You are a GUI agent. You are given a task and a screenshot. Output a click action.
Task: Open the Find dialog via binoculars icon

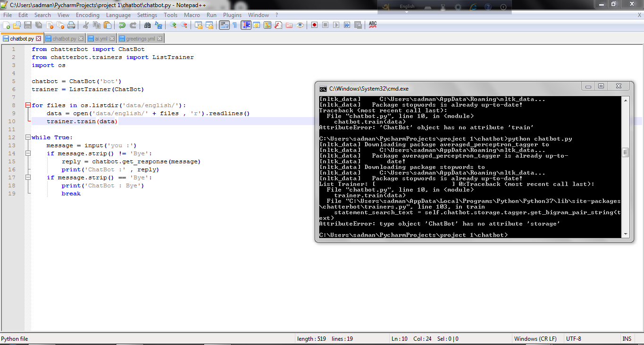point(148,25)
